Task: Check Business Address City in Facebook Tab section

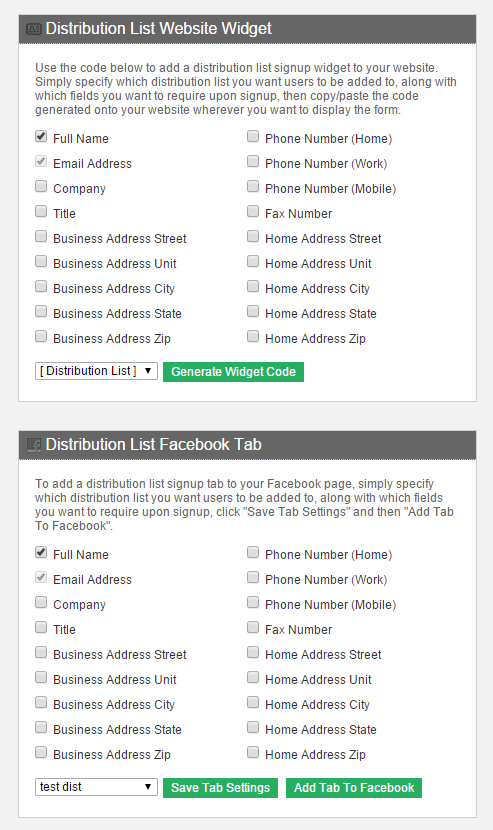Action: point(41,702)
